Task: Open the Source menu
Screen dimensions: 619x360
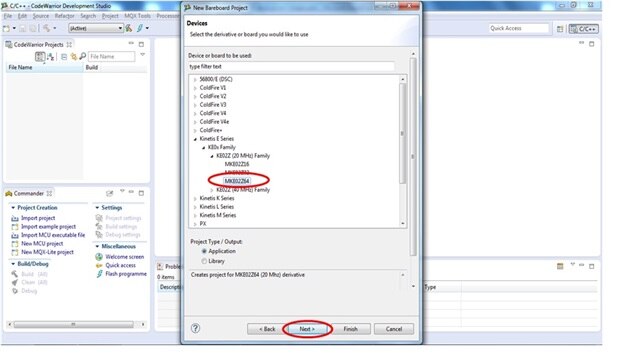Action: (x=41, y=16)
